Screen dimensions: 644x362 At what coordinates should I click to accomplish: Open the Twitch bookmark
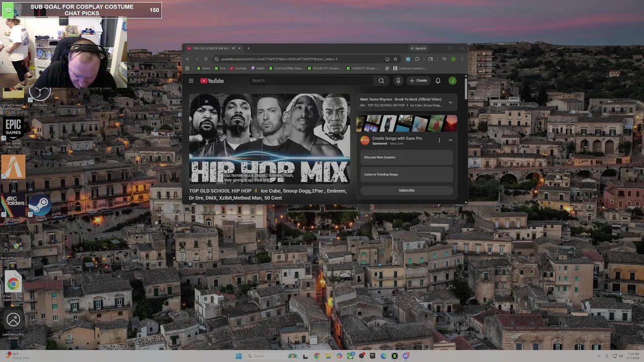(258, 68)
